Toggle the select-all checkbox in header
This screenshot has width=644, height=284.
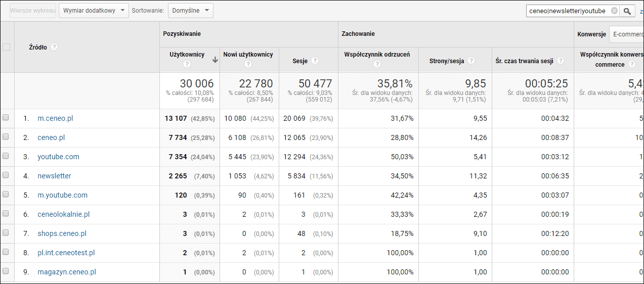coord(6,47)
